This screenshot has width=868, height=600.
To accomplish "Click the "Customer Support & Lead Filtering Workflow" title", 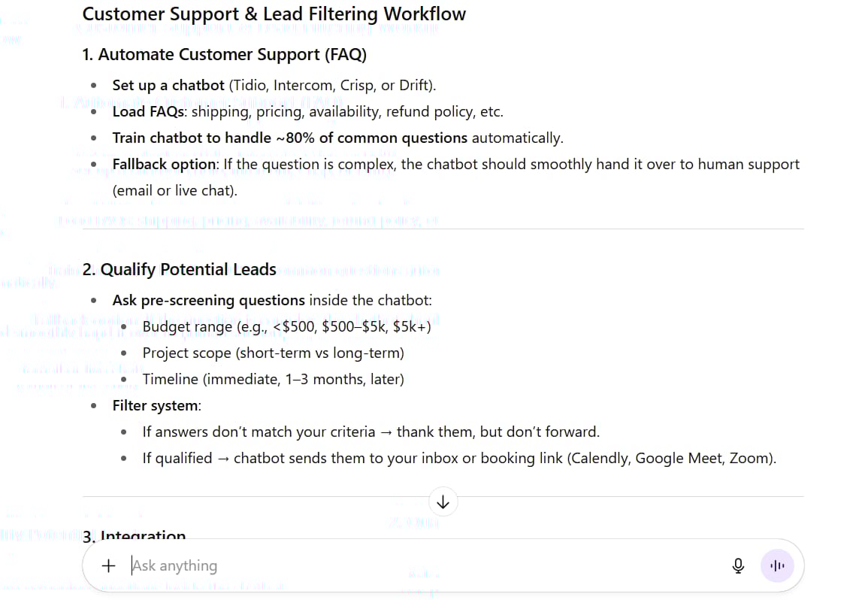I will pyautogui.click(x=274, y=14).
